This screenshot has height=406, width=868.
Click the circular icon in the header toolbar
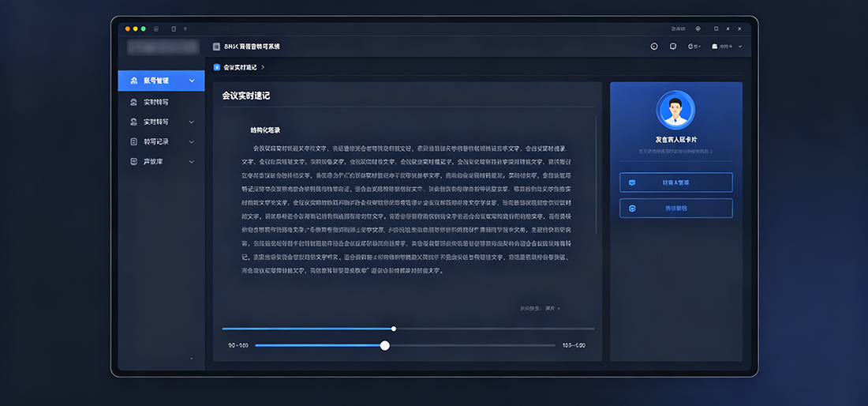(x=654, y=47)
